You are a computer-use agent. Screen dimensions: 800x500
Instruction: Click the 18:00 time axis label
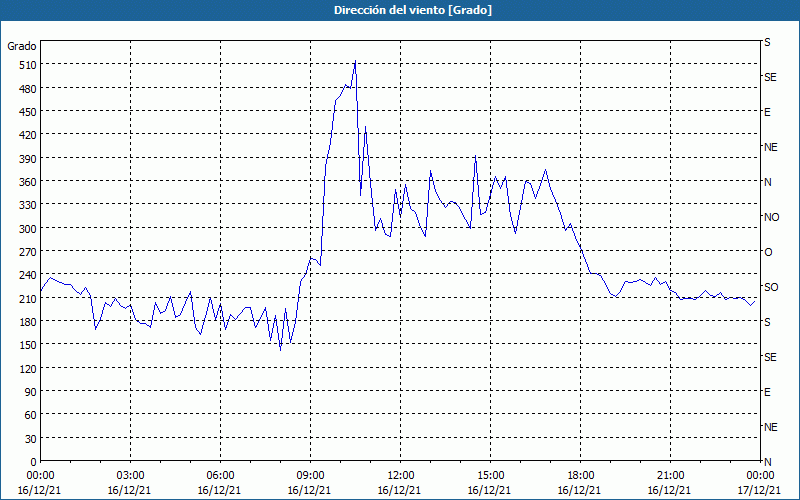click(580, 476)
